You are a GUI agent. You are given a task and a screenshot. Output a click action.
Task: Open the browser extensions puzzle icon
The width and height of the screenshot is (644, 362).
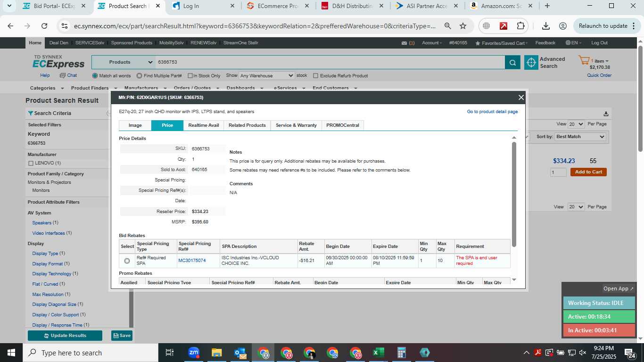click(x=520, y=26)
